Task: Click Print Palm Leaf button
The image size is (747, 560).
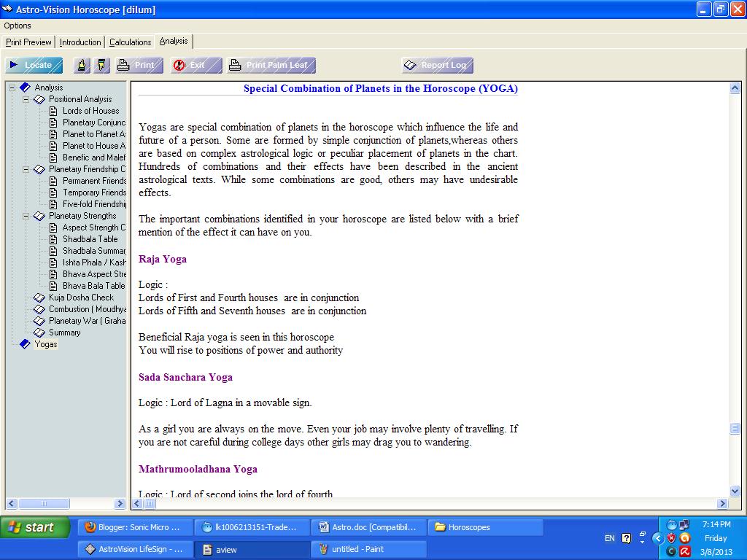Action: (271, 65)
